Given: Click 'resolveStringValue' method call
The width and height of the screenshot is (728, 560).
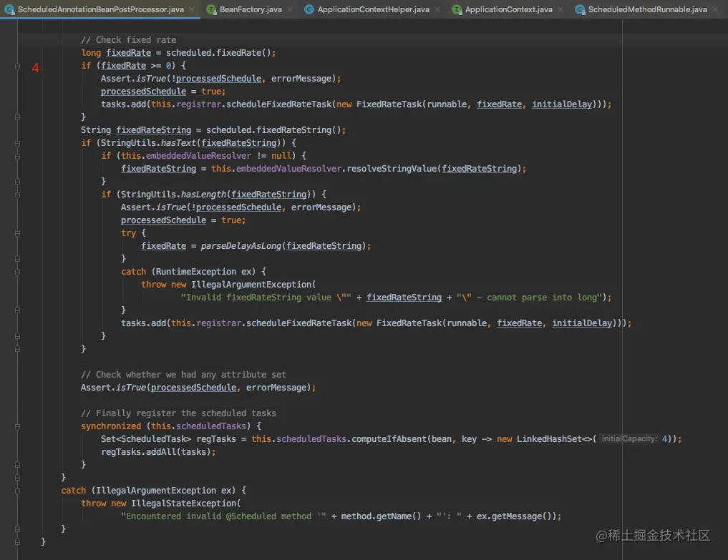Looking at the screenshot, I should pyautogui.click(x=392, y=169).
